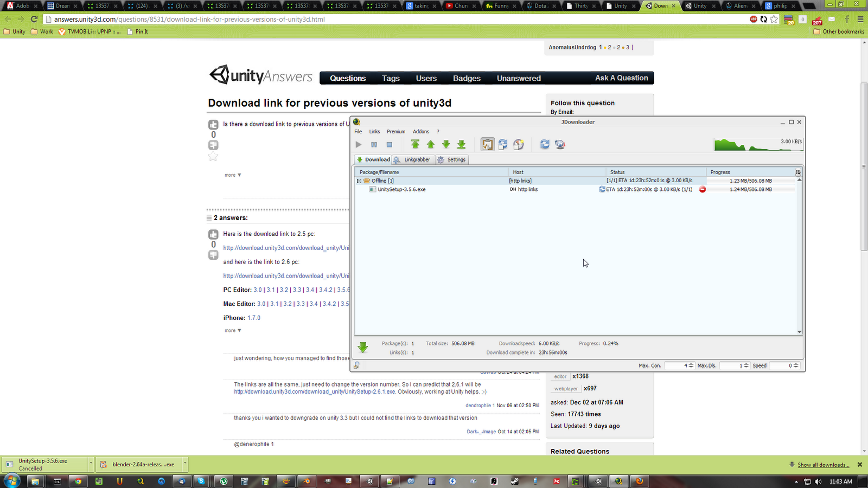Open PC Editor 3.0 download link
868x488 pixels.
pyautogui.click(x=258, y=290)
